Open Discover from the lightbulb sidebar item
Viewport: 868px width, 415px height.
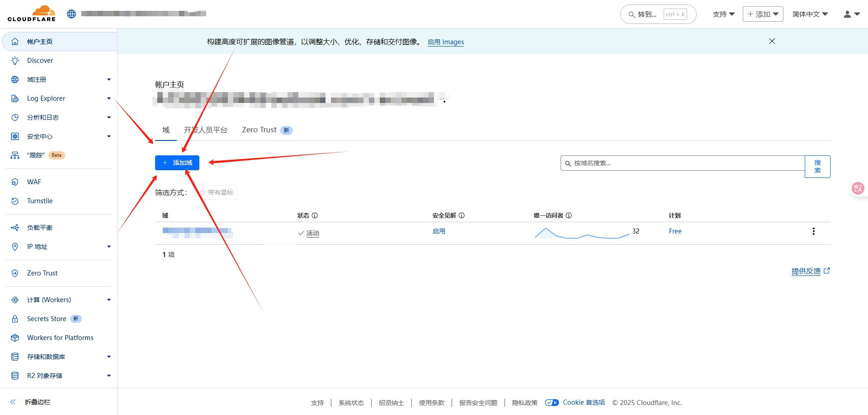(x=40, y=61)
